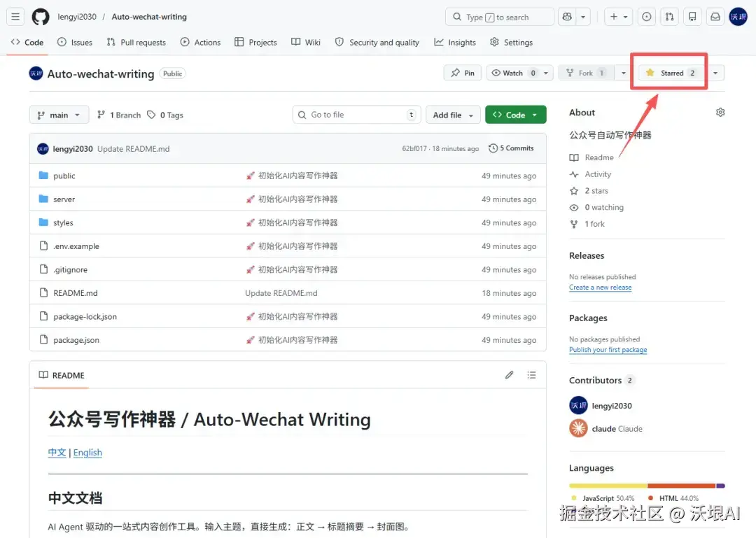Click the public folder icon
The image size is (756, 538).
(x=43, y=176)
